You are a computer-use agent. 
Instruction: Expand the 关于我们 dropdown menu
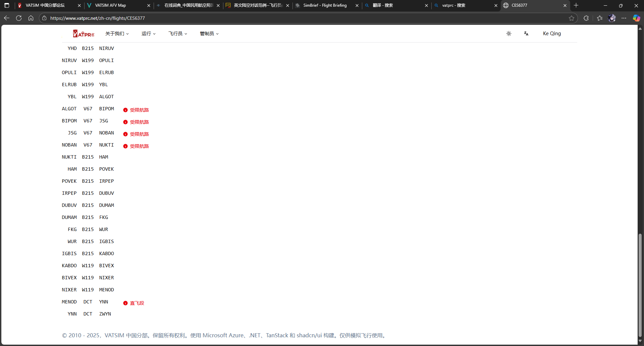tap(117, 34)
